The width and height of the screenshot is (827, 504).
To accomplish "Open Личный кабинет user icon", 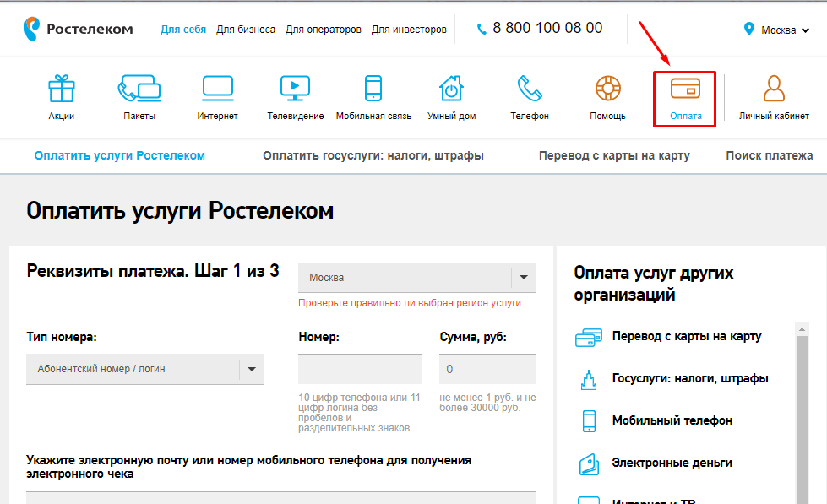I will click(774, 89).
